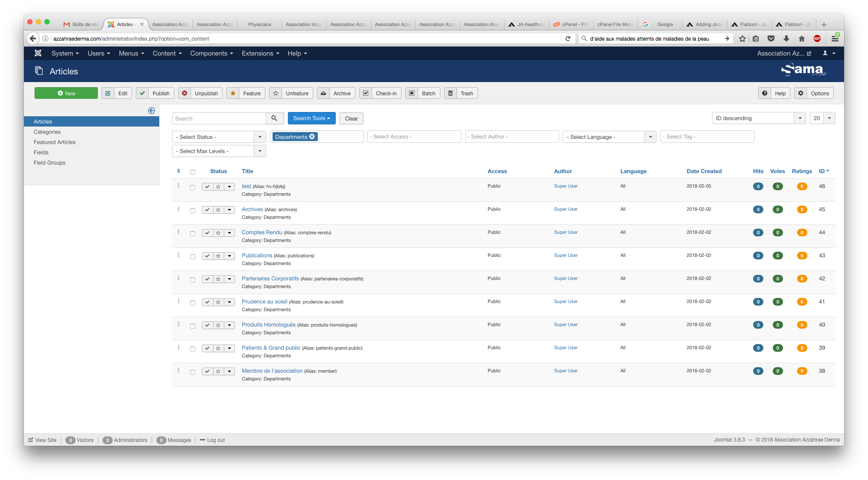Open the user account icon menu

tap(829, 53)
